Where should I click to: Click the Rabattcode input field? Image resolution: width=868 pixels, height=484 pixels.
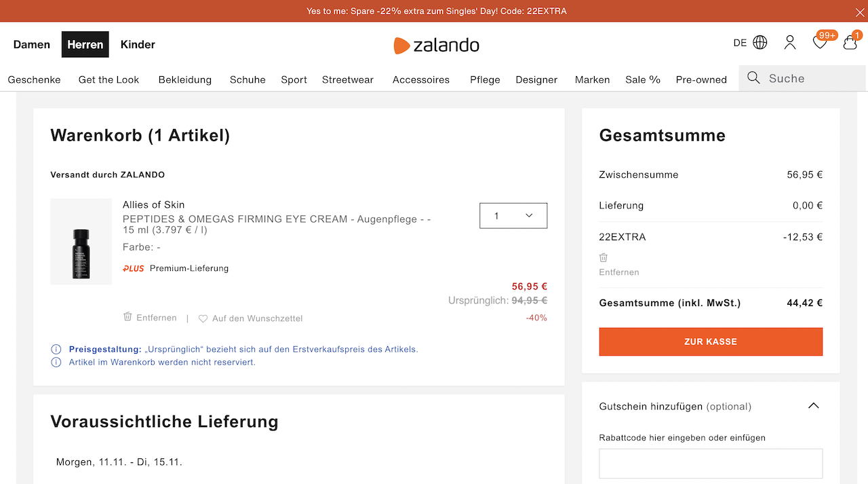711,464
